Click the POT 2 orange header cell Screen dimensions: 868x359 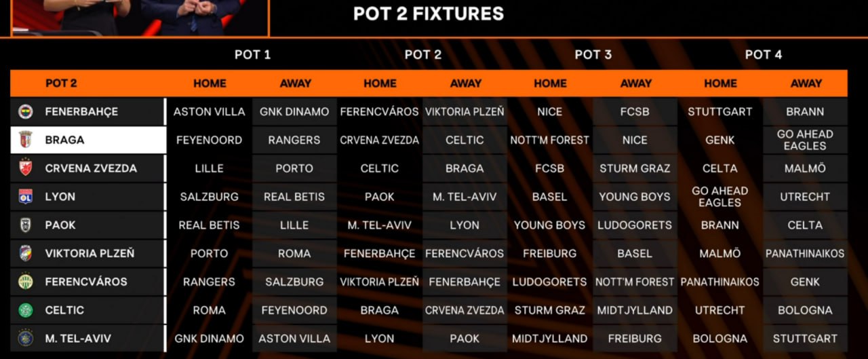click(61, 83)
